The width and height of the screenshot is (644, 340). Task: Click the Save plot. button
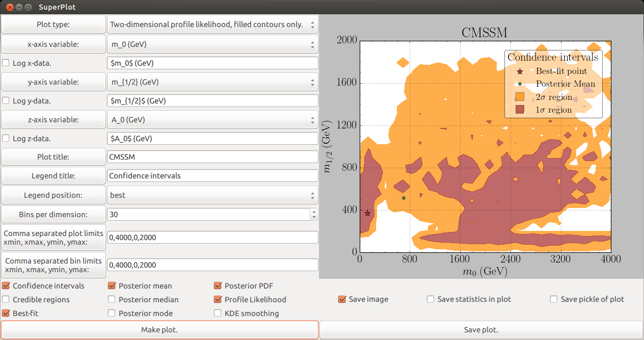tap(481, 330)
